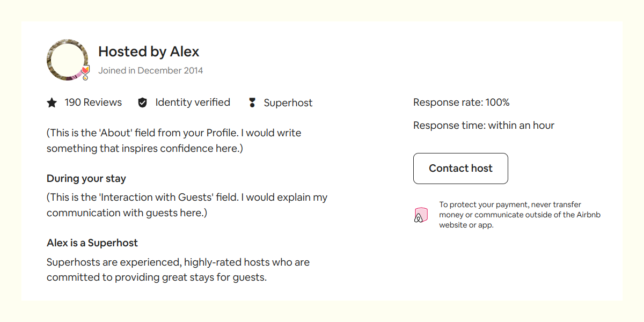Click the Joined in December 2014 text
Viewport: 644px width, 322px height.
click(151, 70)
